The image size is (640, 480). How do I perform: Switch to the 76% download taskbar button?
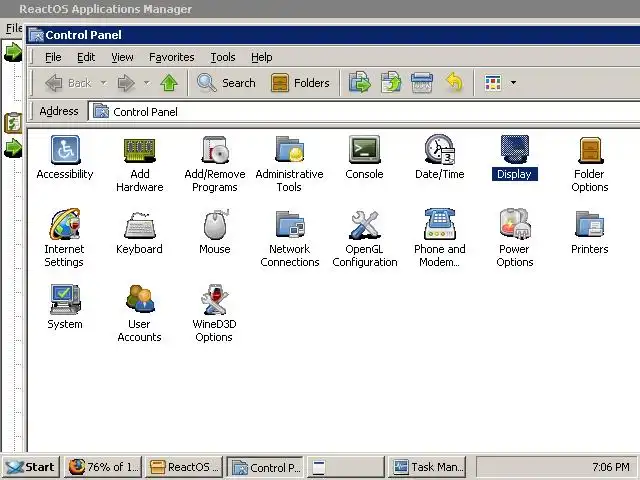(x=103, y=467)
